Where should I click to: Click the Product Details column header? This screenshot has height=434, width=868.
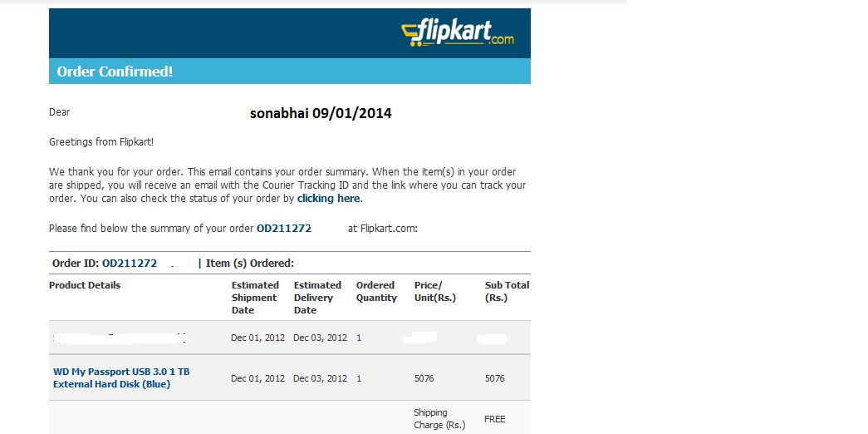click(85, 285)
